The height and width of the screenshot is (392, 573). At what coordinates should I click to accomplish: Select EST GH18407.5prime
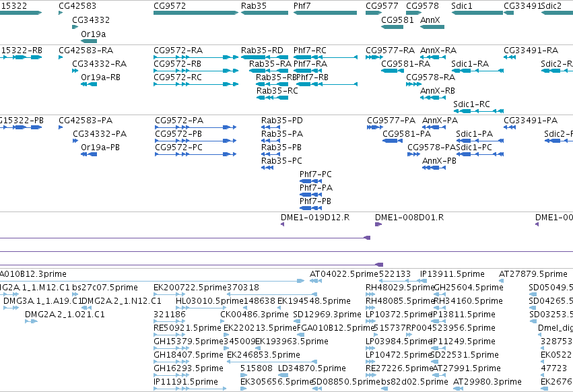pyautogui.click(x=189, y=355)
